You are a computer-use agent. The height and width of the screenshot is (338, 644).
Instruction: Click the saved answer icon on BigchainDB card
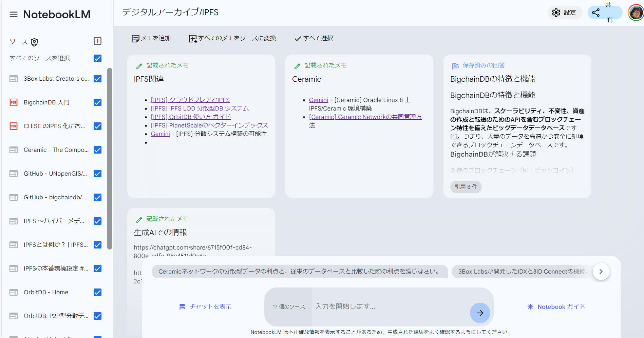[x=455, y=65]
